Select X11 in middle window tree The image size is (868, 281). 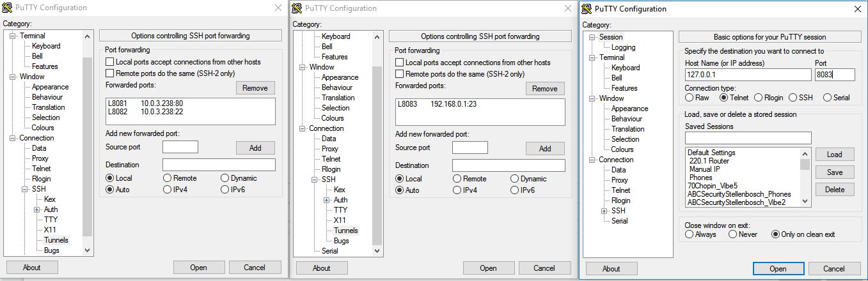[340, 220]
